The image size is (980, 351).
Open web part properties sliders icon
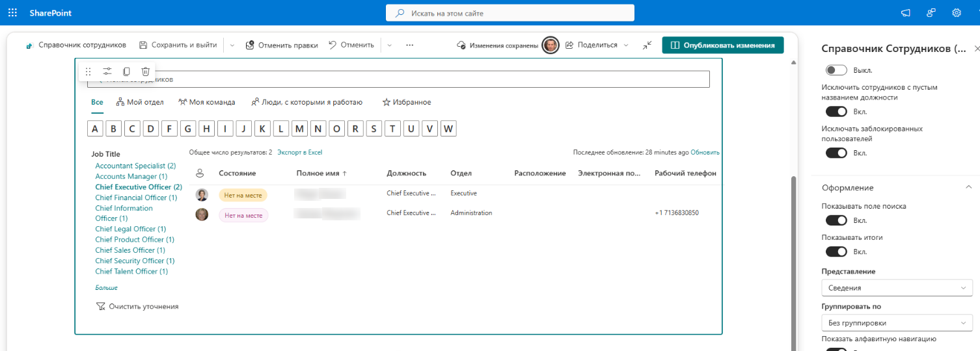[x=107, y=71]
